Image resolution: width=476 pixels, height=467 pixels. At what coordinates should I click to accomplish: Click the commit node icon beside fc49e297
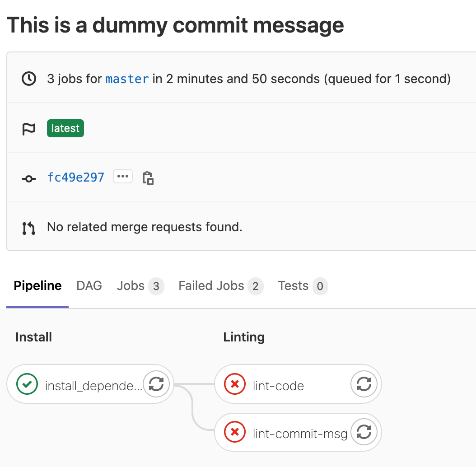(28, 178)
